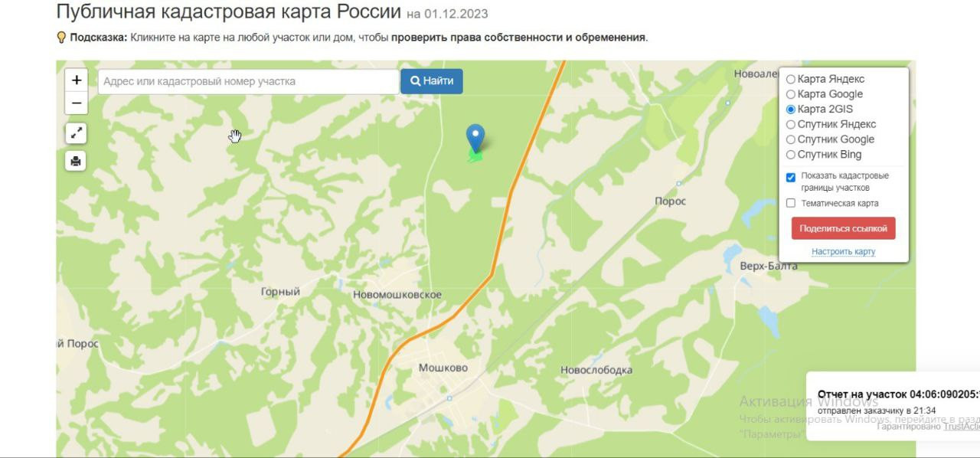980x458 pixels.
Task: Uncheck Показать кадастровые границы участков
Action: (791, 178)
